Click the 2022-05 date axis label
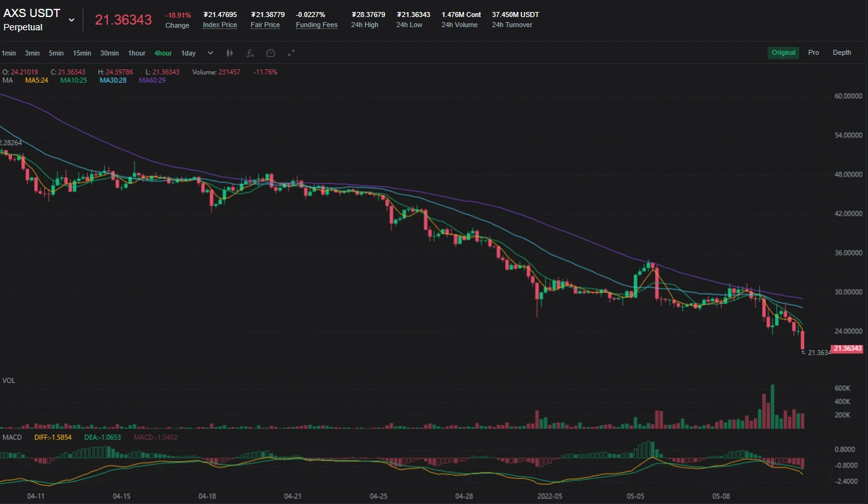The width and height of the screenshot is (868, 504). point(549,496)
